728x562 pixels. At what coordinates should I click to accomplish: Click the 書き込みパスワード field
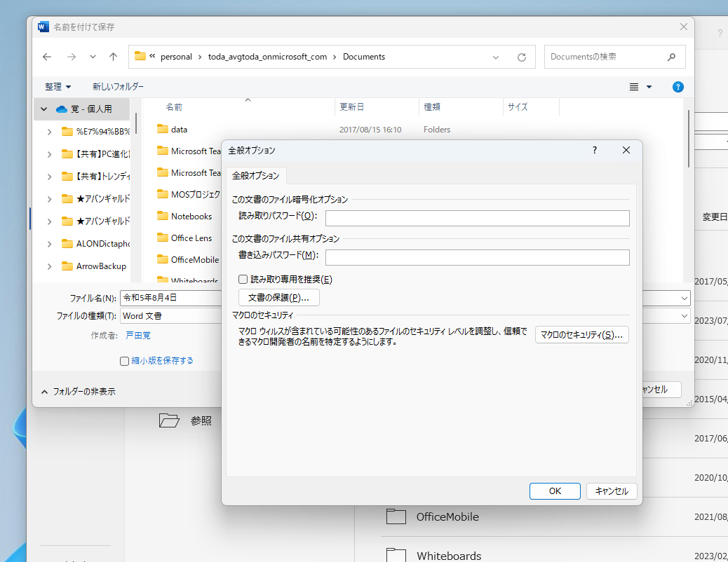click(478, 258)
